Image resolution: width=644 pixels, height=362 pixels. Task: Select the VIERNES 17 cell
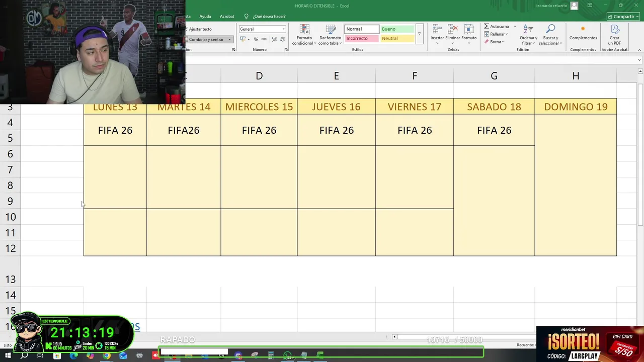pos(415,107)
